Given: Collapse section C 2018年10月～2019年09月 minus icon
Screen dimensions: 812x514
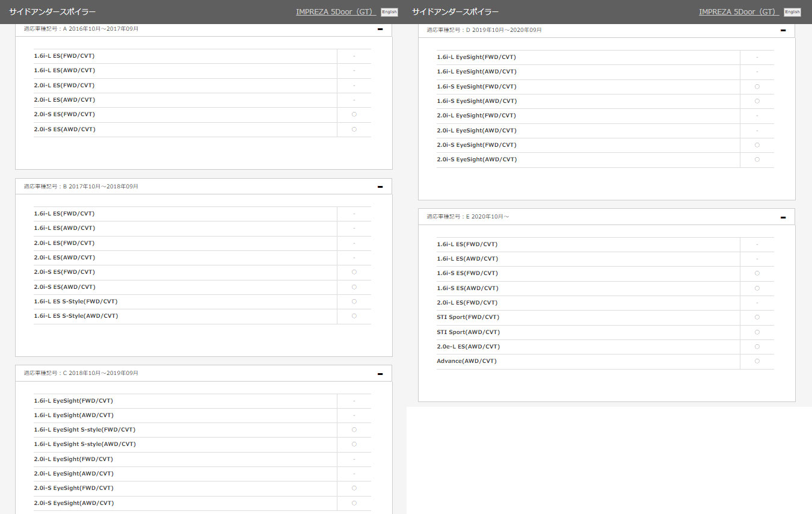Looking at the screenshot, I should [x=380, y=373].
